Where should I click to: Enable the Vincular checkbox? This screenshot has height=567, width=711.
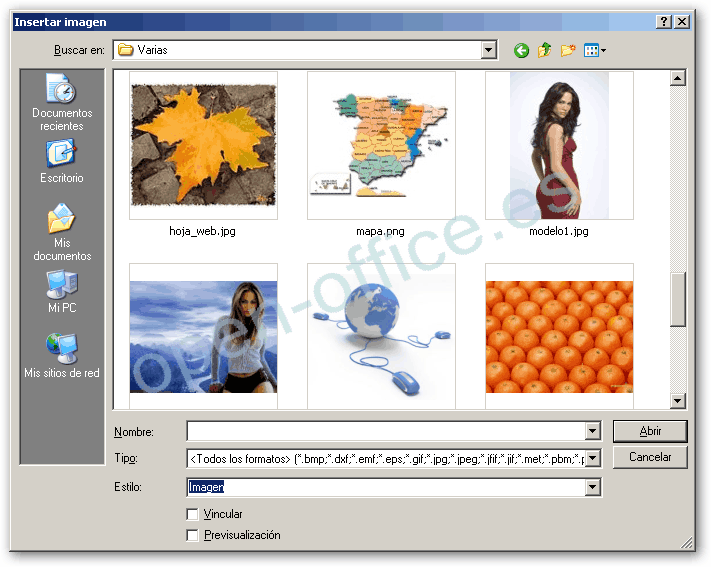click(192, 514)
